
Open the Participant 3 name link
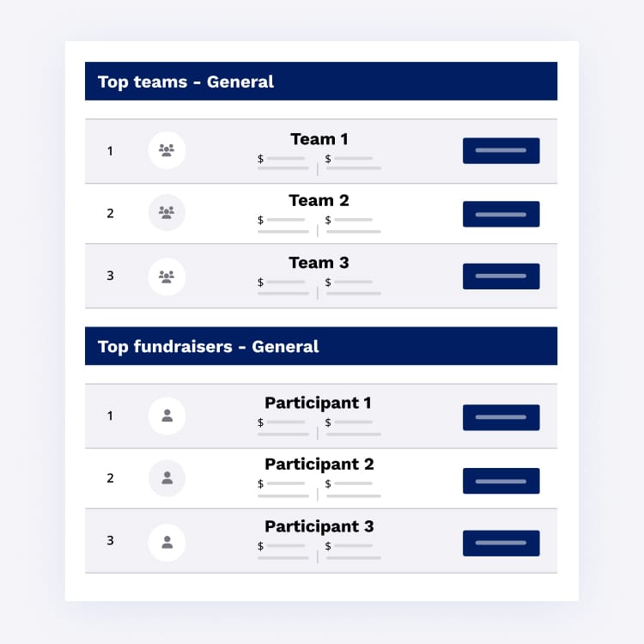click(319, 527)
